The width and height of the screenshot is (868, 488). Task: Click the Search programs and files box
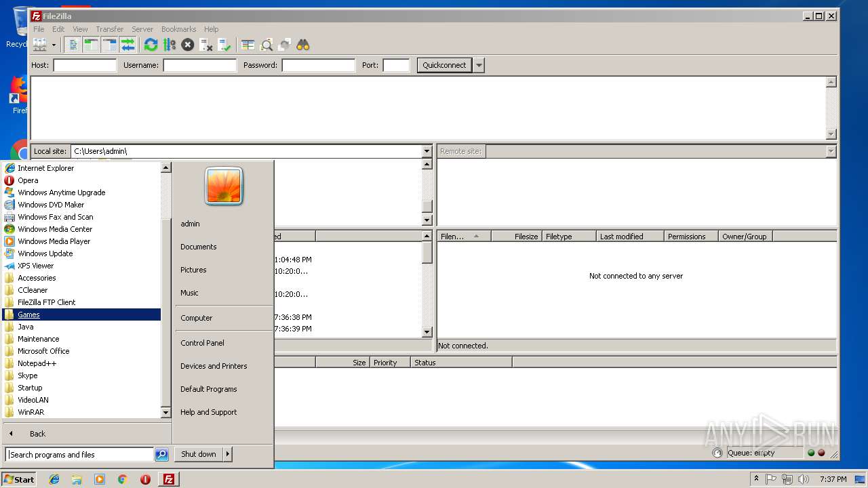79,455
